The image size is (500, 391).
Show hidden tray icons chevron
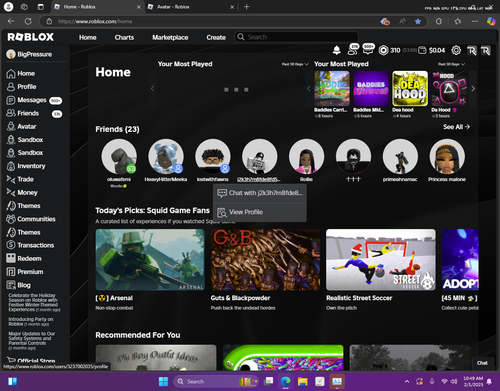point(407,381)
